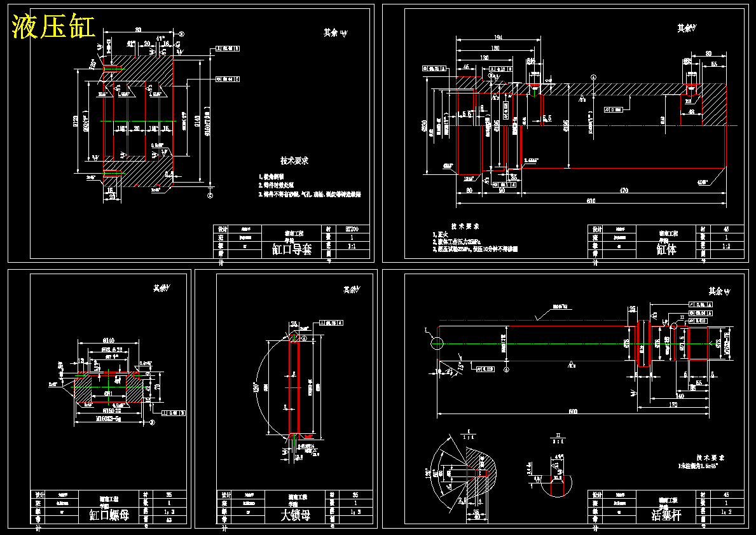This screenshot has height=535, width=756.
Task: Click the datum A circle on 缸体 drawing
Action: (x=594, y=77)
